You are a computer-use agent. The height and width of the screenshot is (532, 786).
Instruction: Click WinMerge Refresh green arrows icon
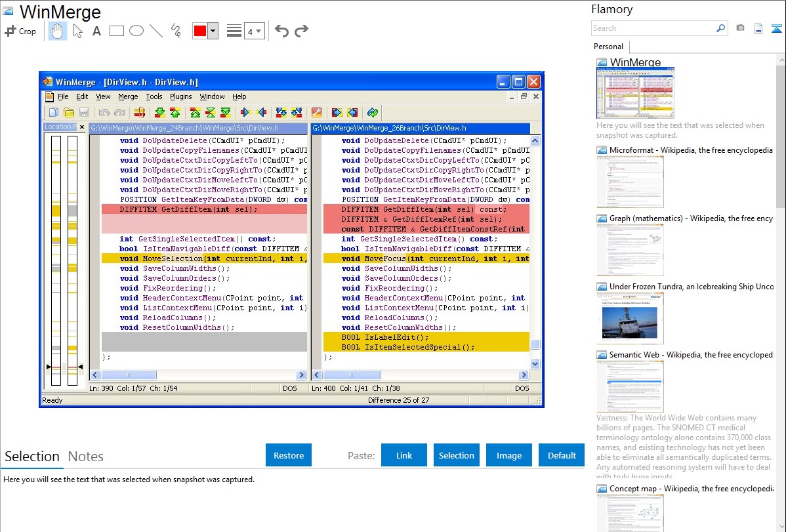click(373, 113)
